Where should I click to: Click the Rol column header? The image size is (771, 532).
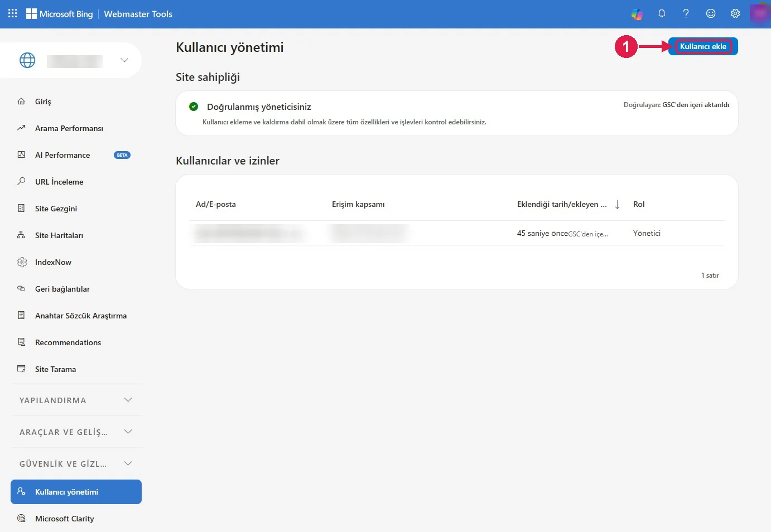click(639, 204)
